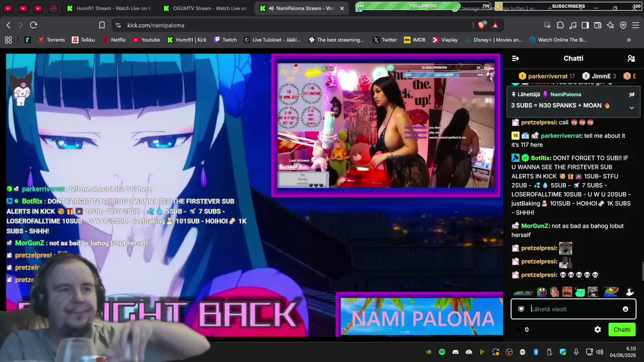Open the Viaplay bookmark

[445, 40]
